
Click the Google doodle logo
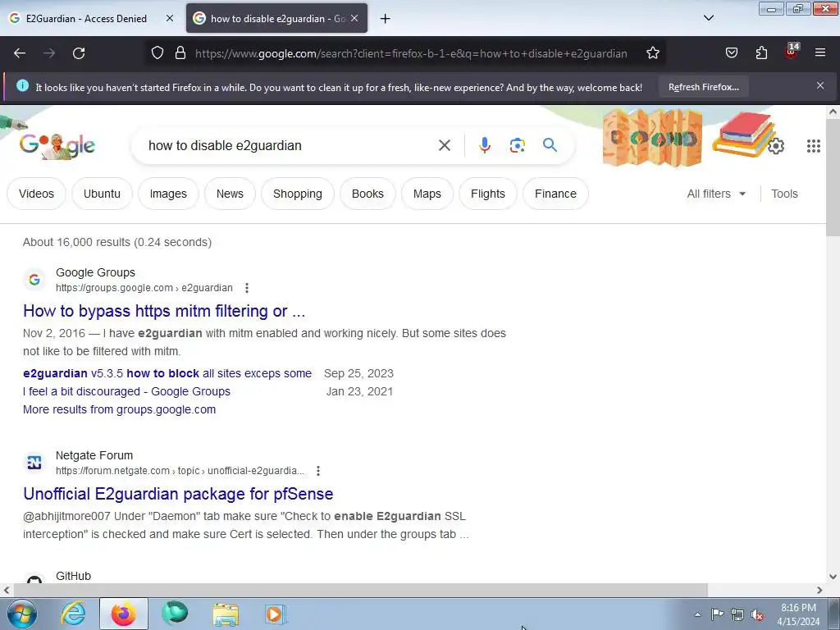(57, 144)
